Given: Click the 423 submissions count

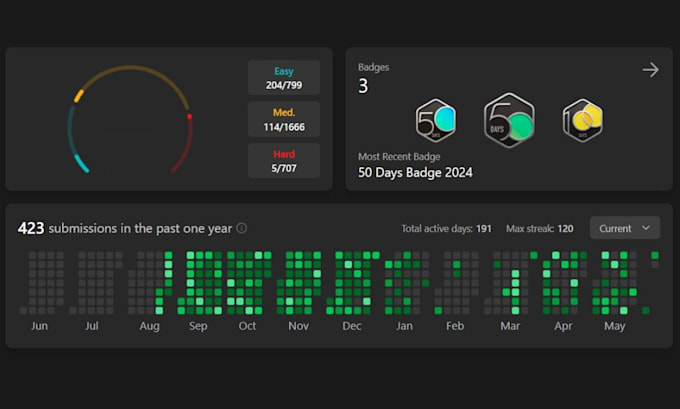Looking at the screenshot, I should tap(31, 228).
